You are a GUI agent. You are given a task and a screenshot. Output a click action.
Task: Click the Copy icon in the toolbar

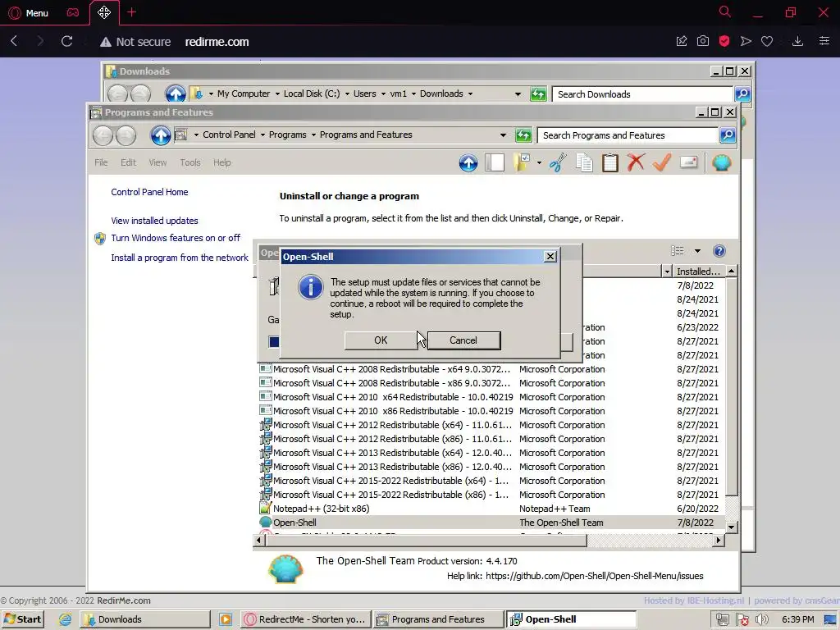coord(584,163)
